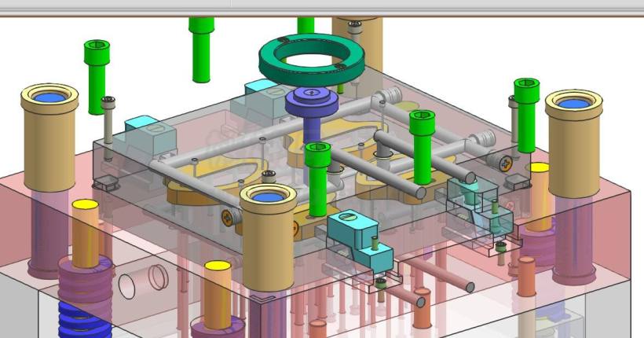Select the green locating ring on top
The width and height of the screenshot is (644, 338).
(312, 60)
